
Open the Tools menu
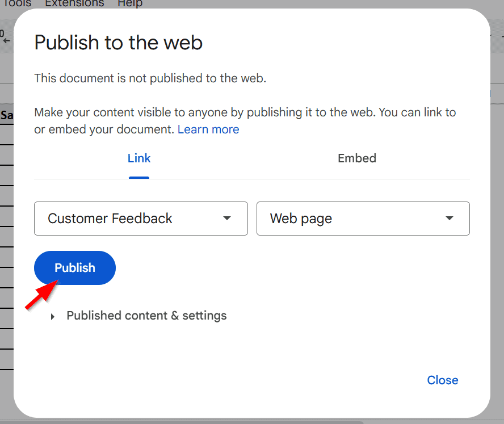point(16,3)
